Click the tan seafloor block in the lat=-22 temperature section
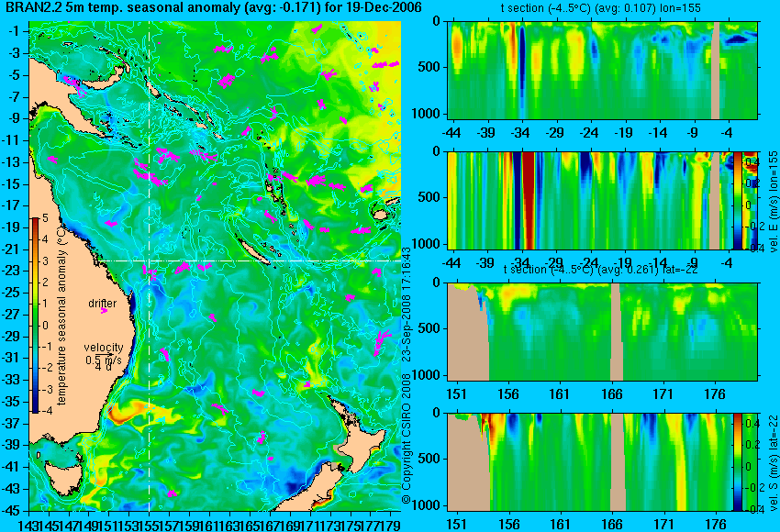Screen dimensions: 780x532 point(468,332)
